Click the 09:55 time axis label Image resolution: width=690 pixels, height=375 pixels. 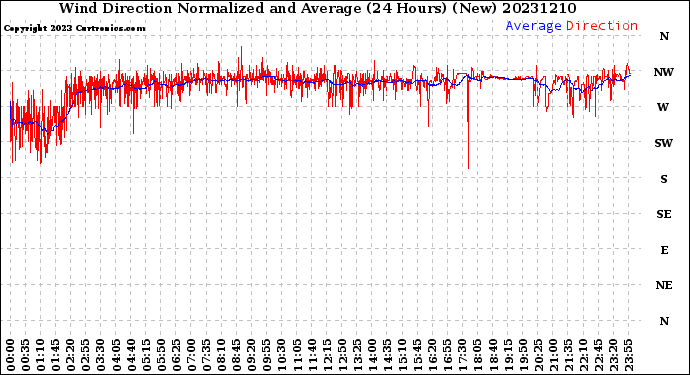click(x=267, y=355)
